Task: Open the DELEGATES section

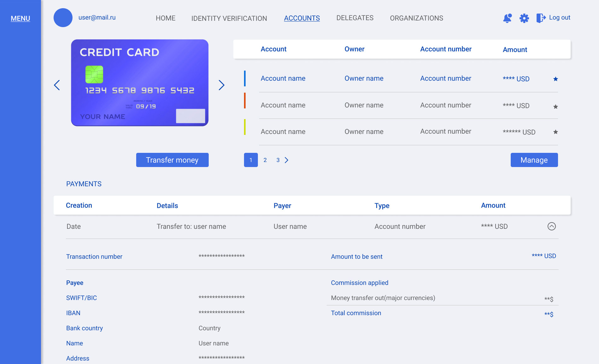Action: pyautogui.click(x=355, y=18)
